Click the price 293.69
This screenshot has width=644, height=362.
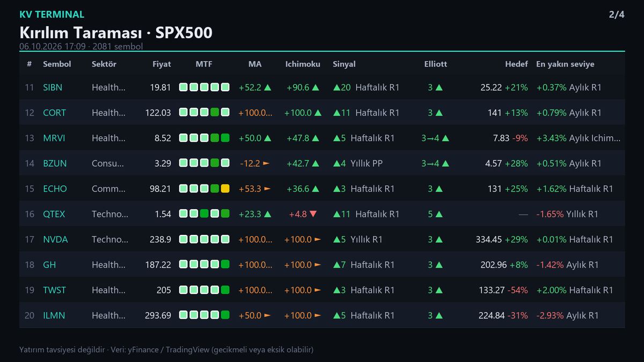158,315
